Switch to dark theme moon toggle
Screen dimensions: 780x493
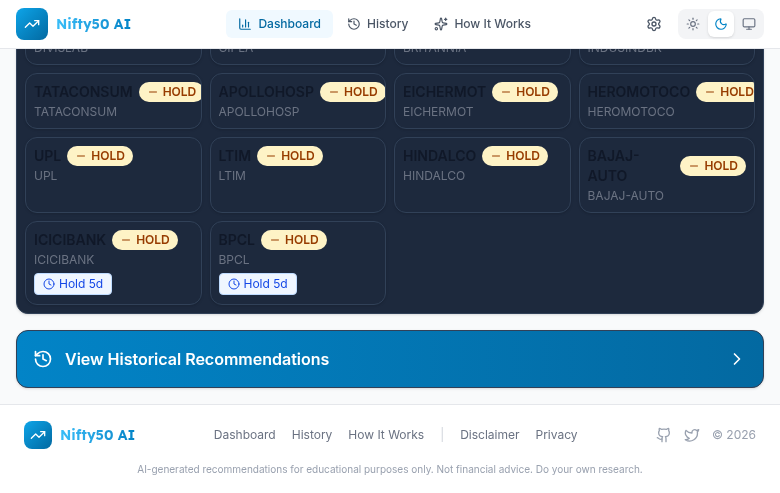point(721,24)
